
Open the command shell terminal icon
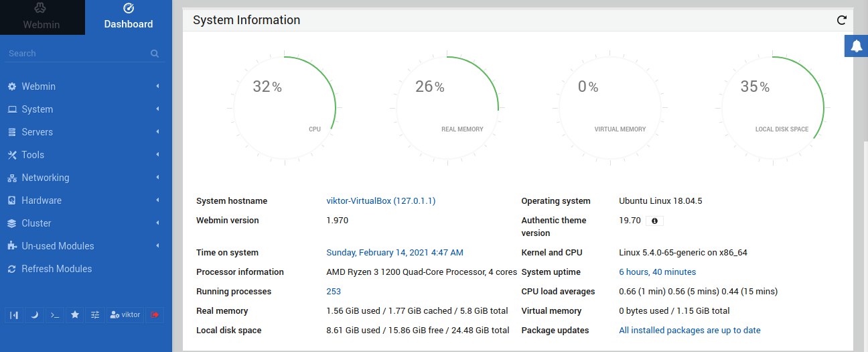pyautogui.click(x=55, y=314)
